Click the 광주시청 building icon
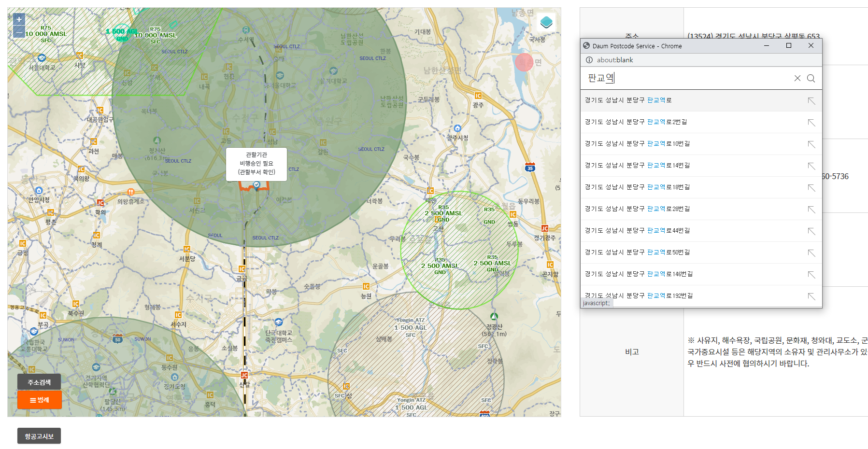The width and height of the screenshot is (868, 449). pos(457,128)
